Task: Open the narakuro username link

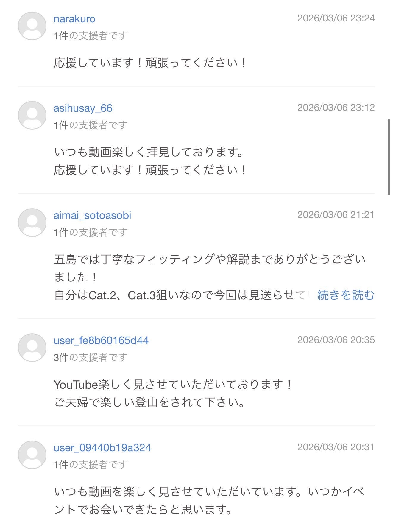Action: [74, 19]
